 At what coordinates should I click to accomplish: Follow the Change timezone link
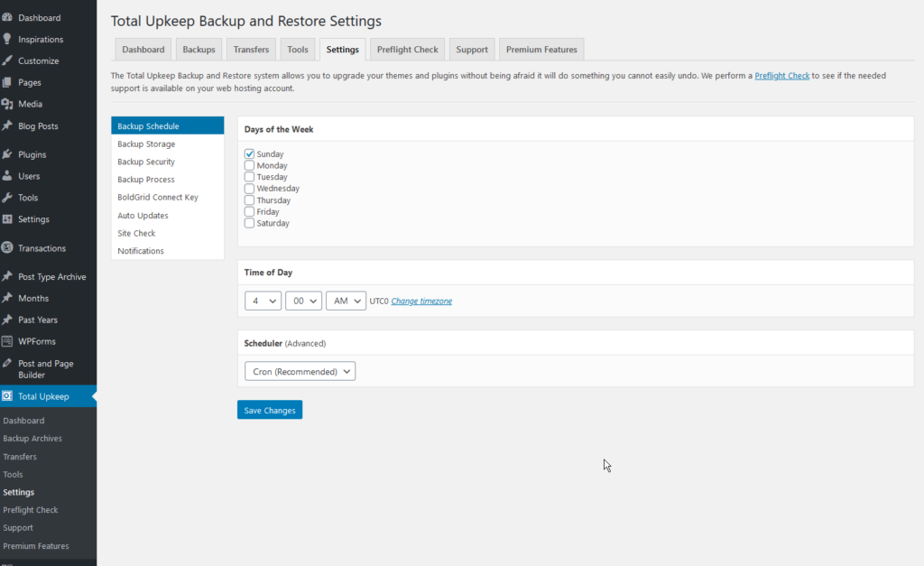point(421,302)
